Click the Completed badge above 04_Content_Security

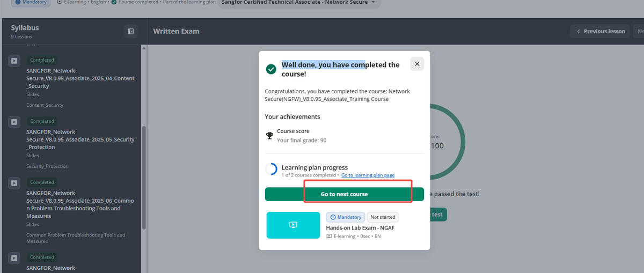pos(42,60)
